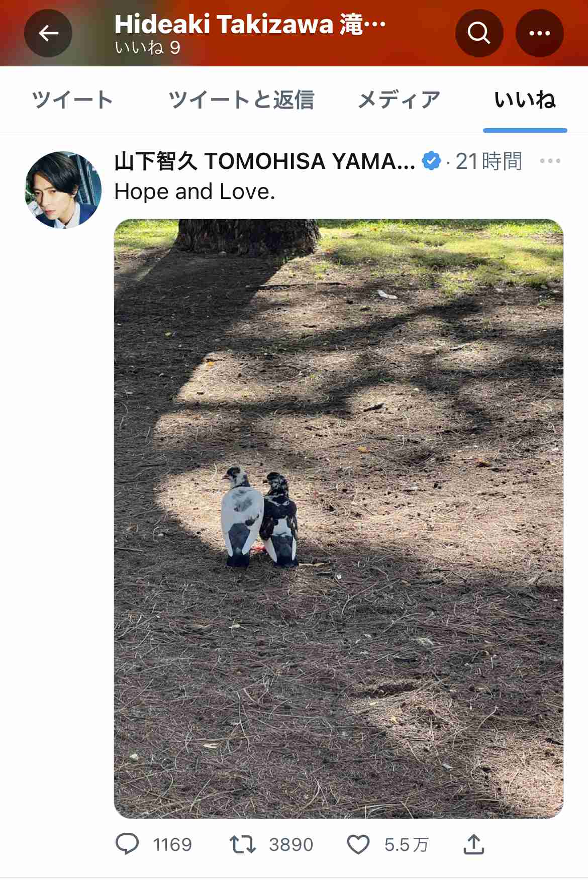The width and height of the screenshot is (588, 880).
Task: Click the blue verified badge
Action: (x=431, y=161)
